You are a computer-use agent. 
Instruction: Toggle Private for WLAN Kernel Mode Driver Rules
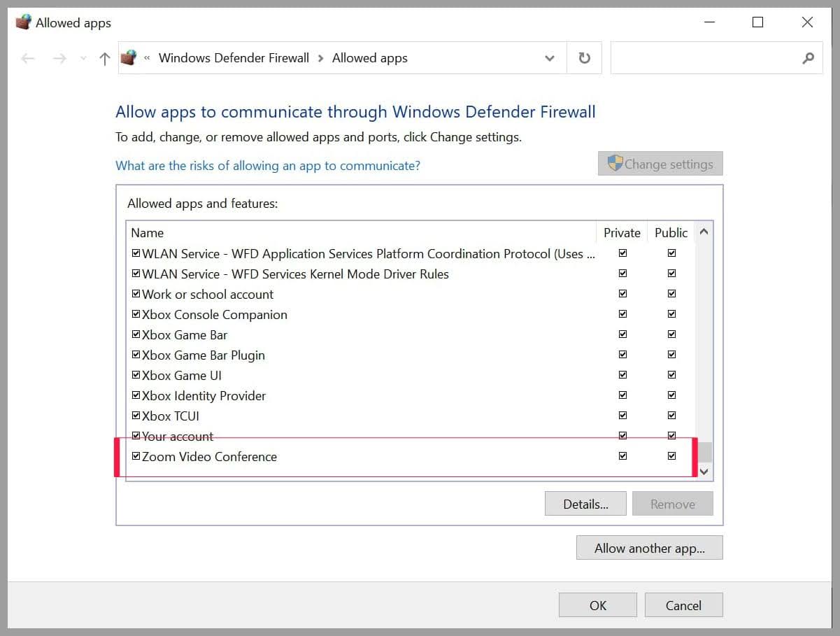pyautogui.click(x=622, y=274)
